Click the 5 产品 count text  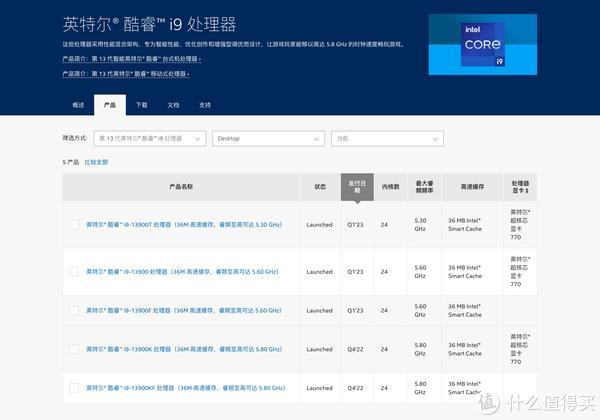click(x=71, y=162)
